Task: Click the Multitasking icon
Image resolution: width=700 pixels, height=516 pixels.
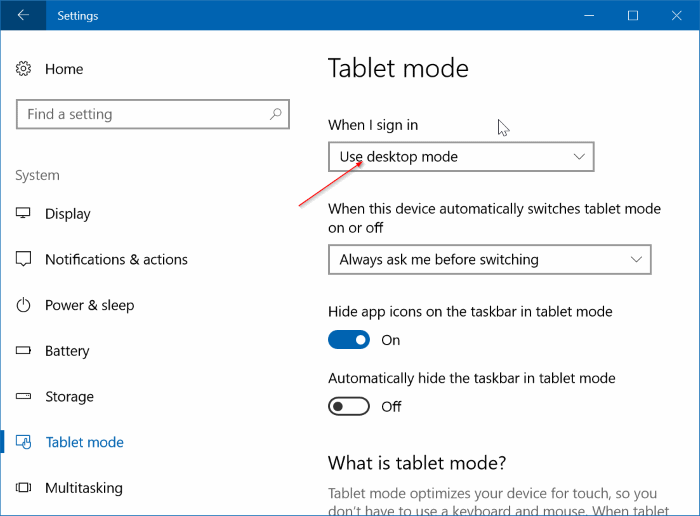Action: tap(23, 487)
